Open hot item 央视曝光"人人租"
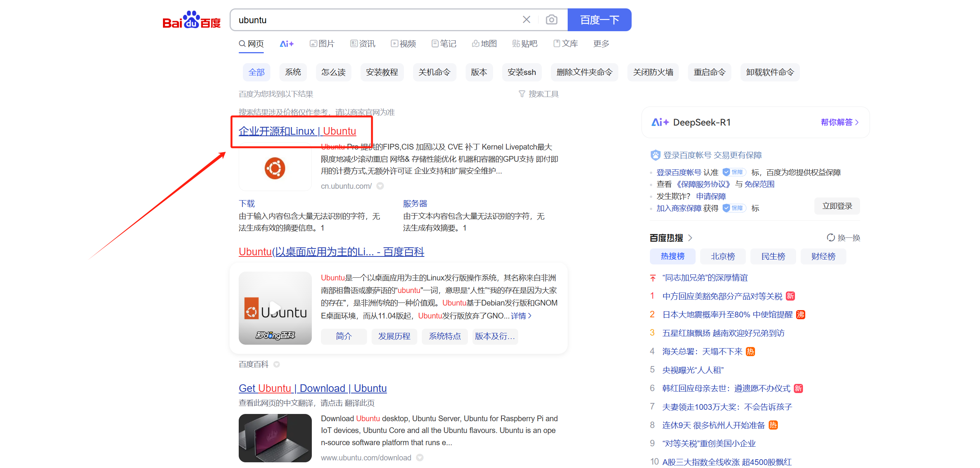This screenshot has height=468, width=980. pyautogui.click(x=693, y=370)
